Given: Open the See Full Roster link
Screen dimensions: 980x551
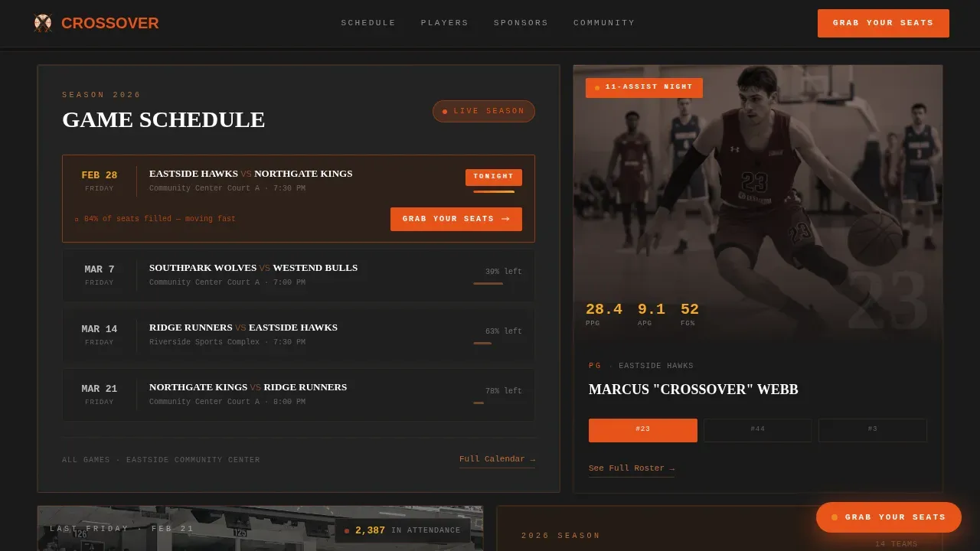Looking at the screenshot, I should click(x=632, y=468).
